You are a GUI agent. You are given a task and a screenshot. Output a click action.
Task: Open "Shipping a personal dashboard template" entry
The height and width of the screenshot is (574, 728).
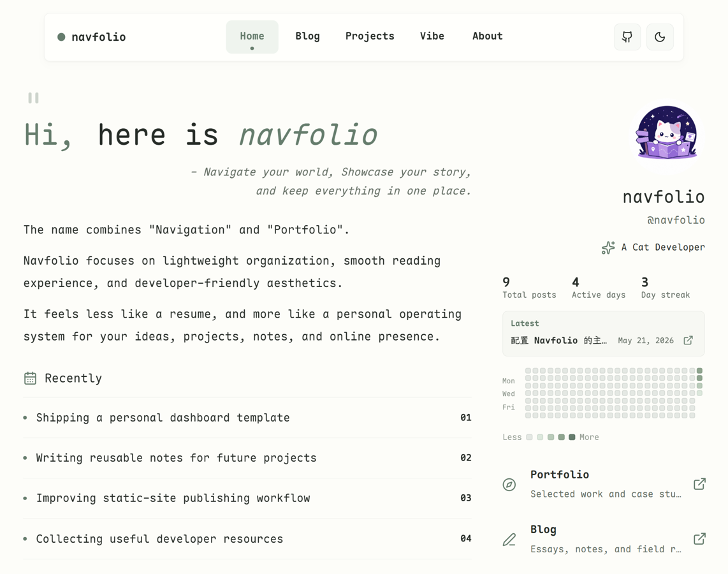[x=247, y=418]
